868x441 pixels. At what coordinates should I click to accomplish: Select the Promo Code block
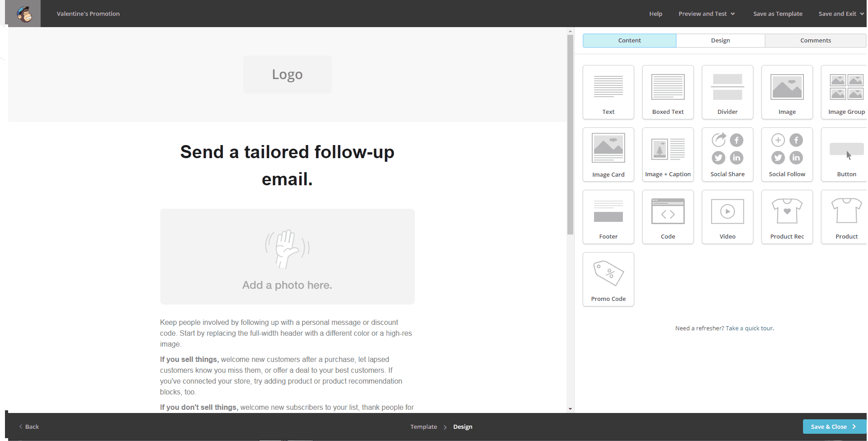608,279
